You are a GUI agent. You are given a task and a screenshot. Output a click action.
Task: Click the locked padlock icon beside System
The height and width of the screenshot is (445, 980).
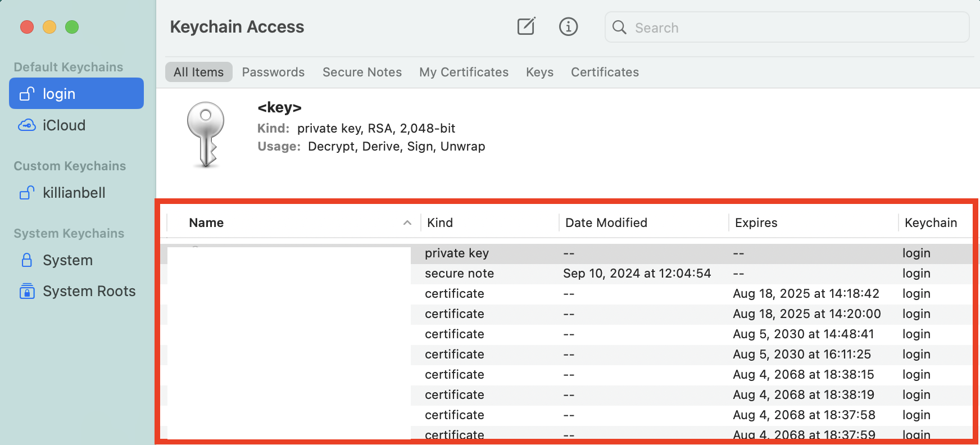tap(27, 260)
